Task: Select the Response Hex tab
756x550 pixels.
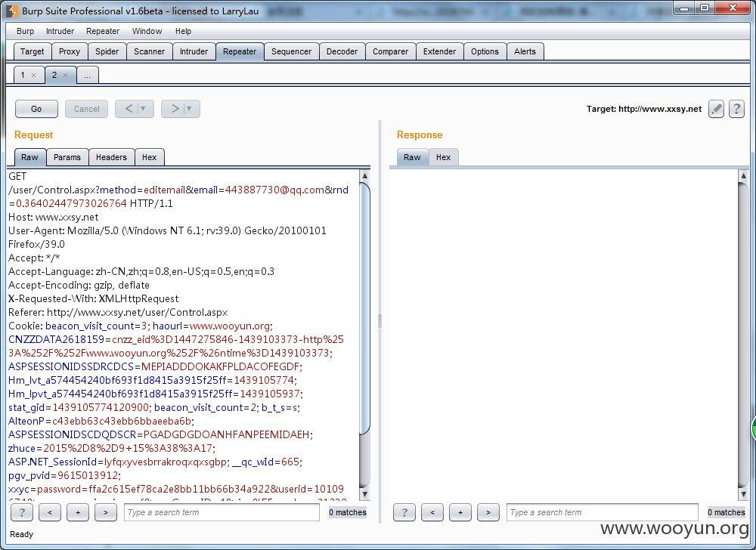Action: [x=443, y=157]
